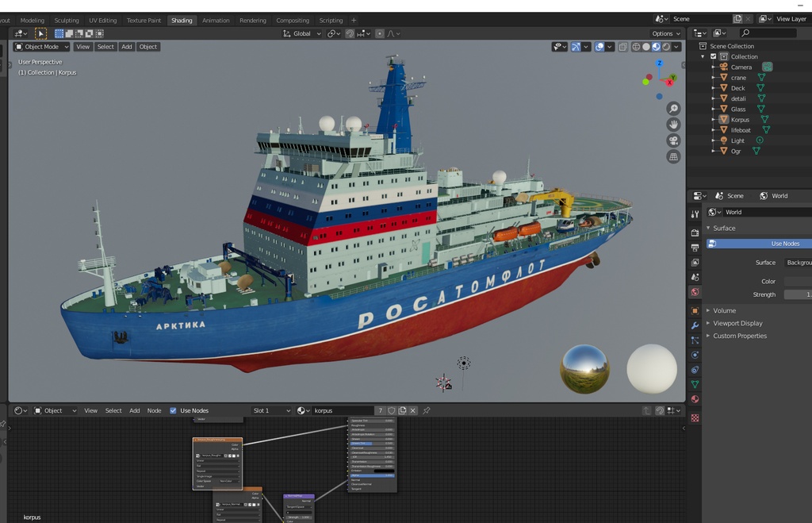The height and width of the screenshot is (523, 812).
Task: Switch to the Animation workspace tab
Action: [216, 20]
